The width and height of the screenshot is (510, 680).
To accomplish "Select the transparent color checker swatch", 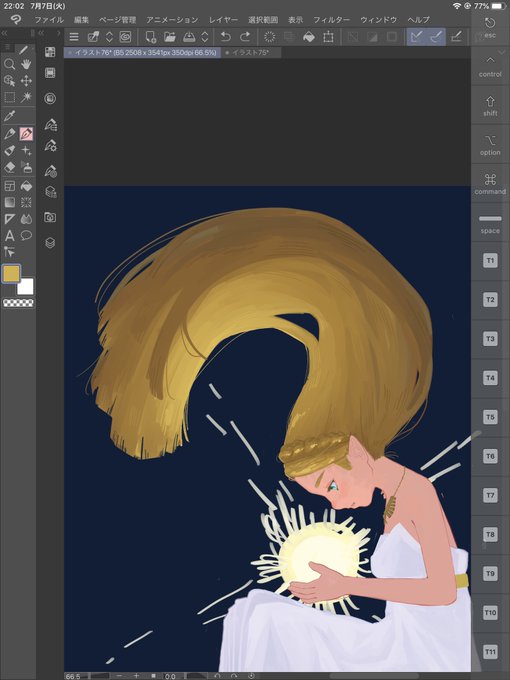I will pyautogui.click(x=18, y=303).
